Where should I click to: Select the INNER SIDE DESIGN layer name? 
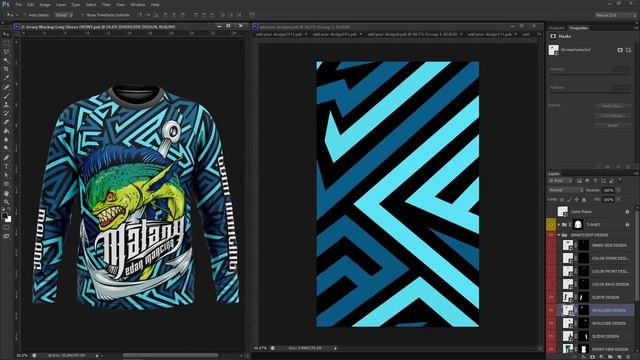[x=609, y=246]
